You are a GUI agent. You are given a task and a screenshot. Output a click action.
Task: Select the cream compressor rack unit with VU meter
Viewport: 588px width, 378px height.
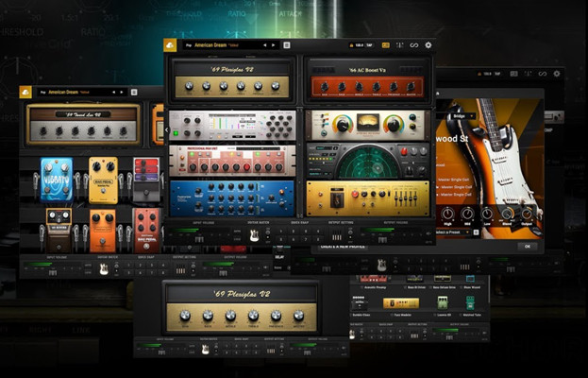368,126
